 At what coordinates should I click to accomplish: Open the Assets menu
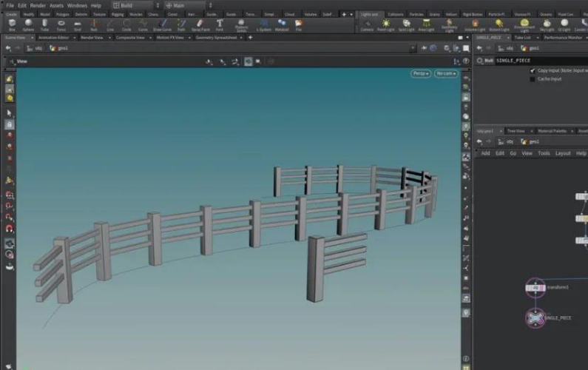click(x=56, y=6)
